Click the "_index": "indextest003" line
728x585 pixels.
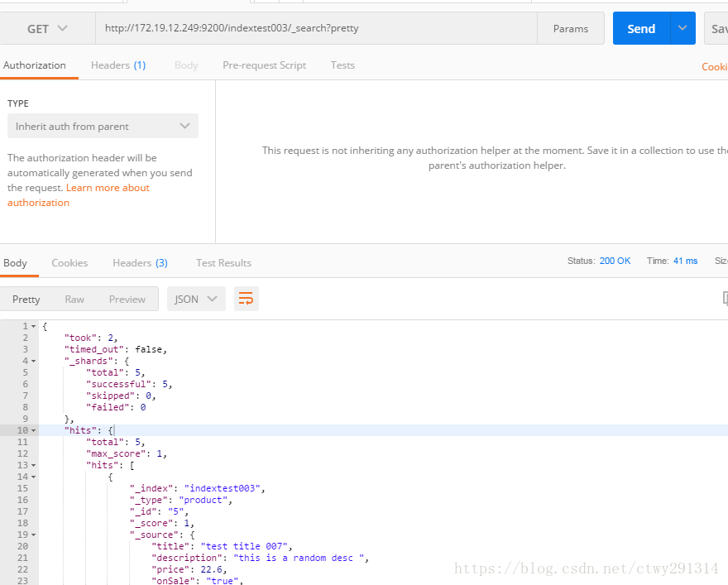tap(198, 488)
